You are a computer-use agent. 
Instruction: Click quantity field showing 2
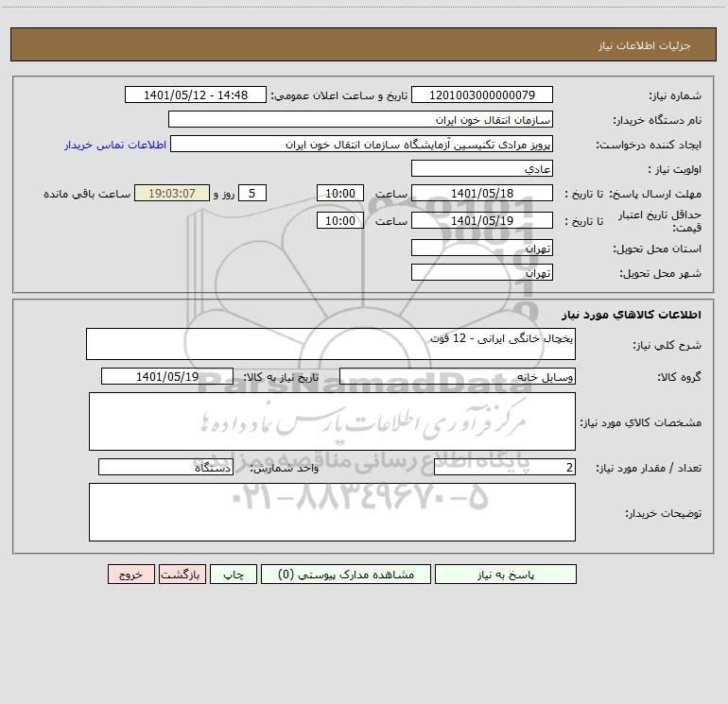click(505, 467)
